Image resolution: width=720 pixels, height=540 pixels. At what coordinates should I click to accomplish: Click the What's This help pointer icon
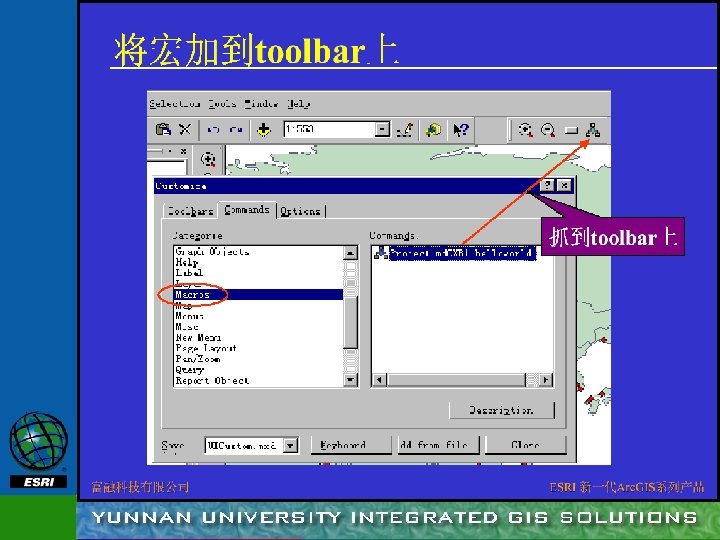tap(461, 130)
